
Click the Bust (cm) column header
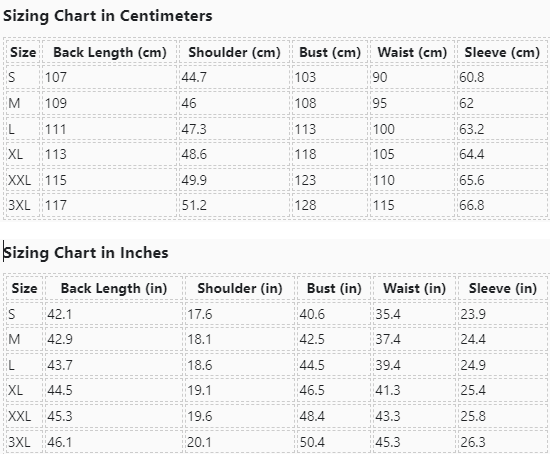[x=330, y=53]
